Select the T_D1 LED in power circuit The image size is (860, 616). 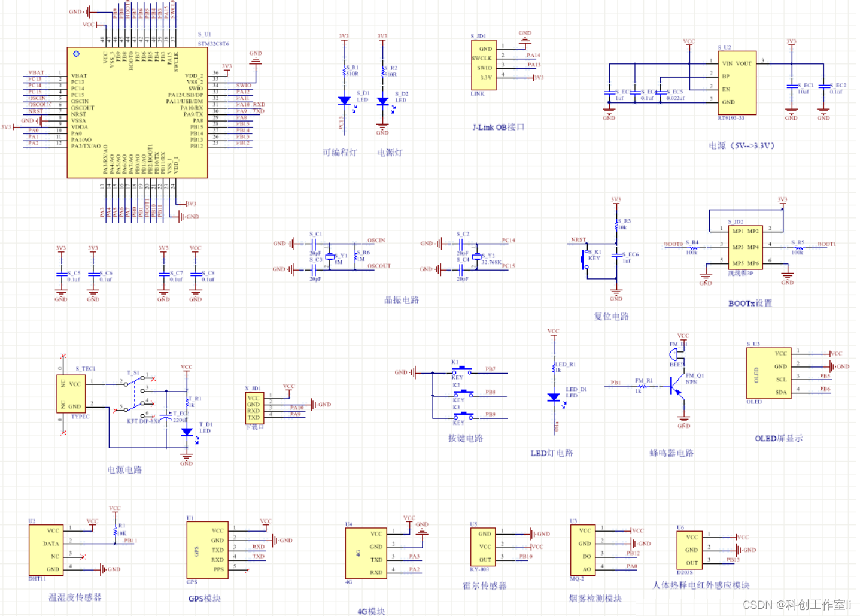tap(187, 432)
